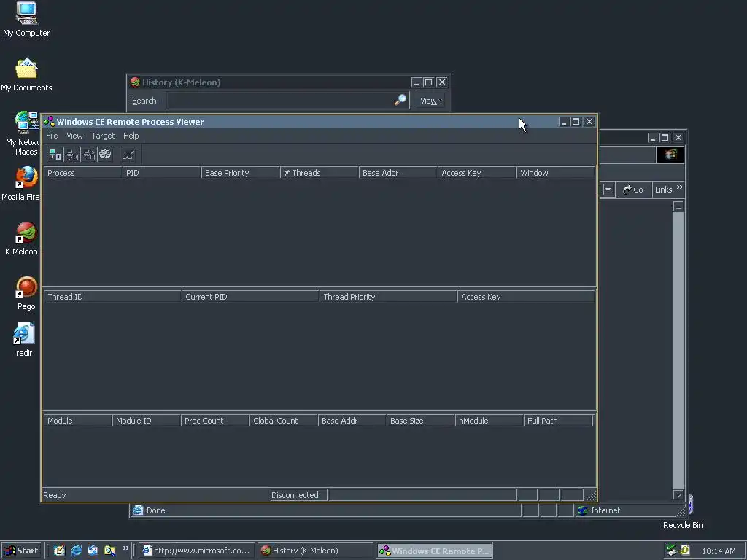
Task: Switch to History (K-Meleon) taskbar button
Action: click(315, 551)
